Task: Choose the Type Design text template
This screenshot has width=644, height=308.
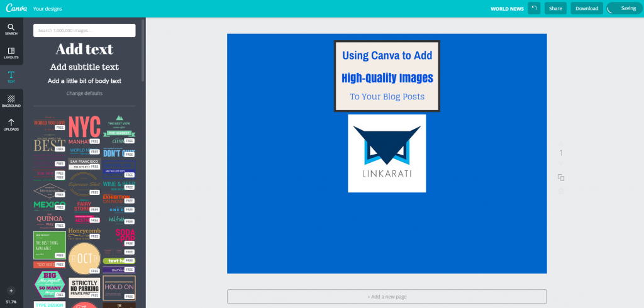Action: tap(49, 305)
